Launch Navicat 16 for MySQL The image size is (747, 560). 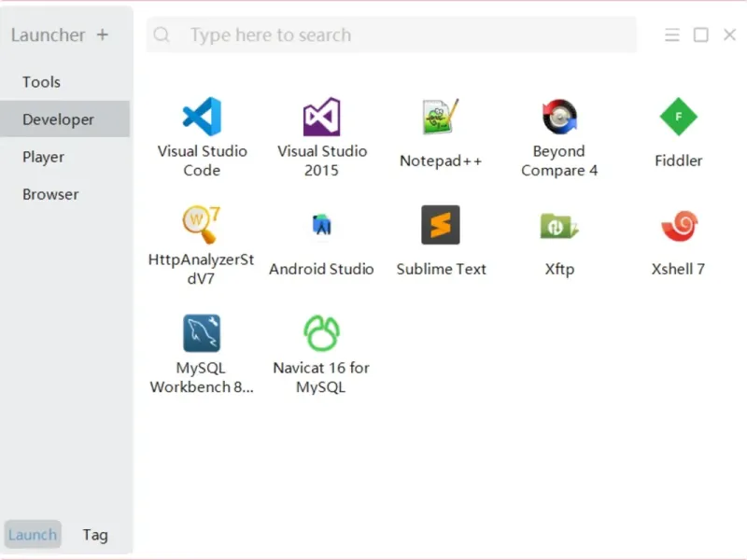tap(322, 334)
